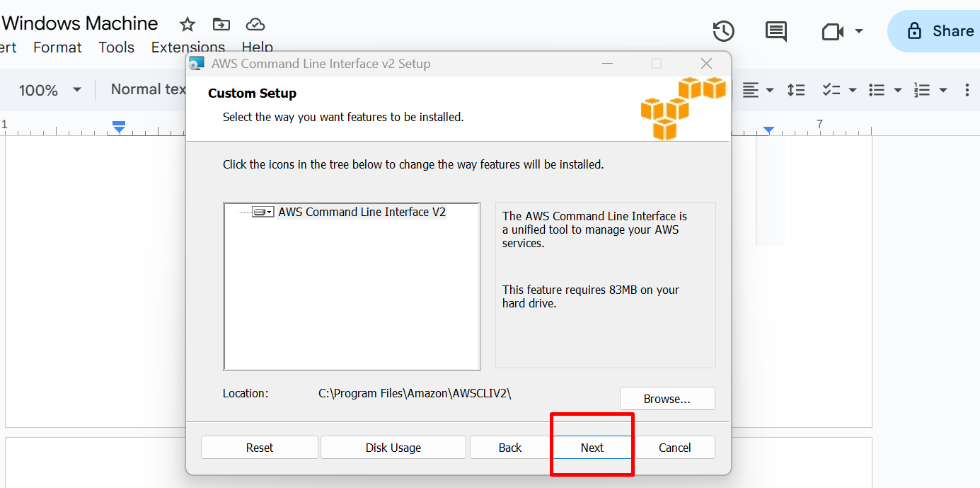This screenshot has width=980, height=488.
Task: Click the numbered list icon
Action: coord(921,90)
